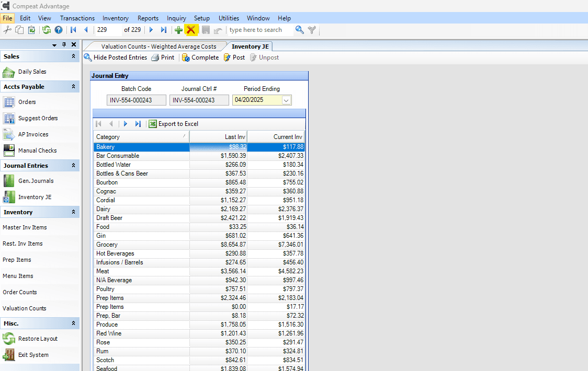588x371 pixels.
Task: Open the Transactions menu
Action: (x=77, y=18)
